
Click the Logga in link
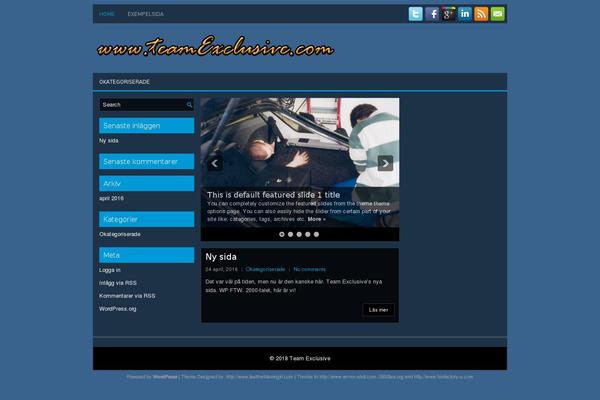[x=110, y=270]
